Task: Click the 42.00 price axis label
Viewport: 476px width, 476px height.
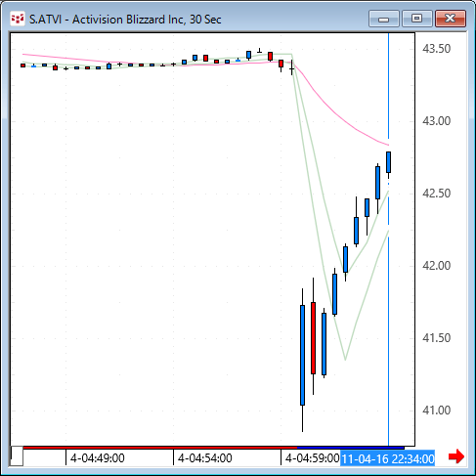Action: [x=437, y=266]
